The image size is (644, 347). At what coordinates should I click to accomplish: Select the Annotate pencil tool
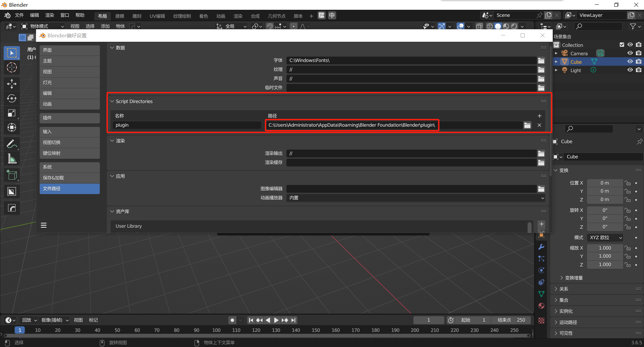12,144
